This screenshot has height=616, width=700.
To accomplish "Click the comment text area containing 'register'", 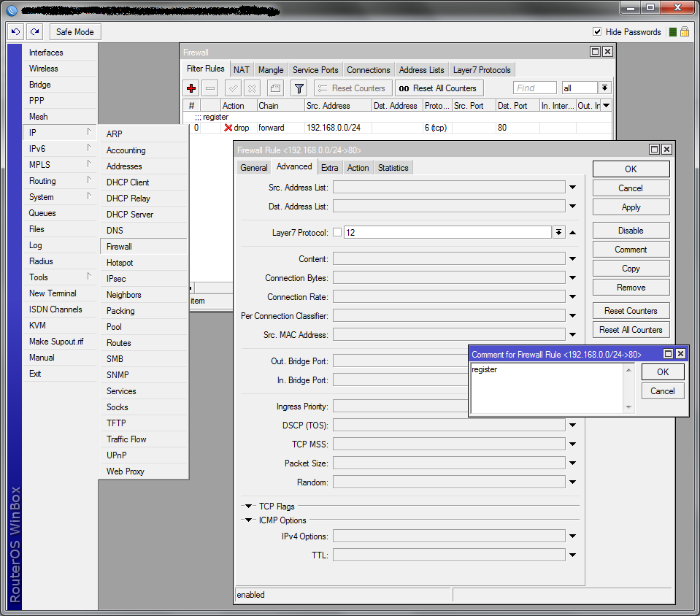I will (x=547, y=388).
